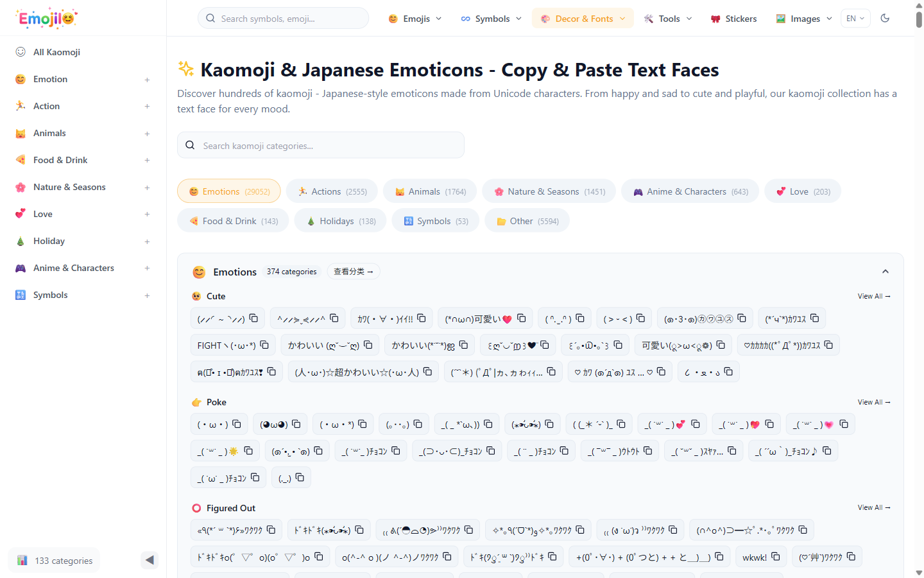The height and width of the screenshot is (578, 924).
Task: Expand the Love sidebar section
Action: click(x=147, y=215)
